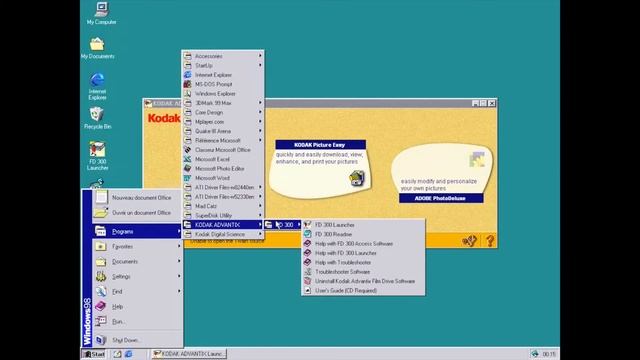The width and height of the screenshot is (640, 360).
Task: Open the Recycle Bin on desktop
Action: (x=97, y=118)
